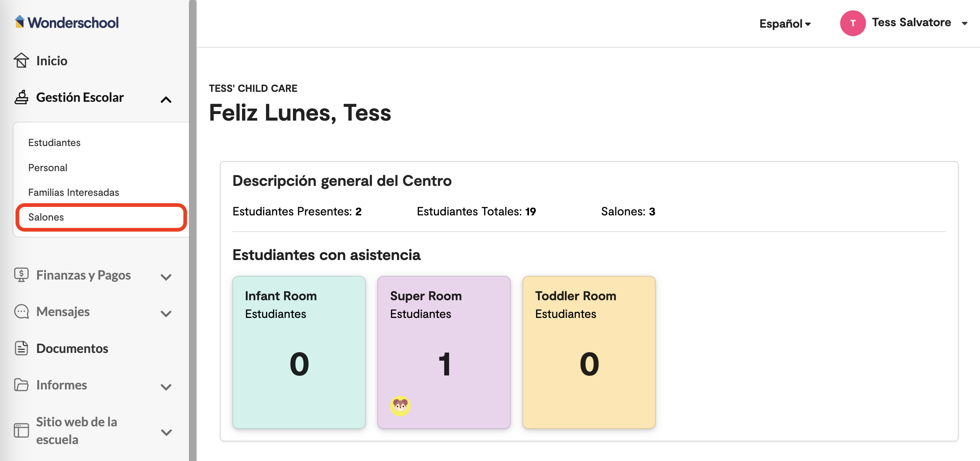Click the Gestión Escolar stamp icon

[x=21, y=97]
